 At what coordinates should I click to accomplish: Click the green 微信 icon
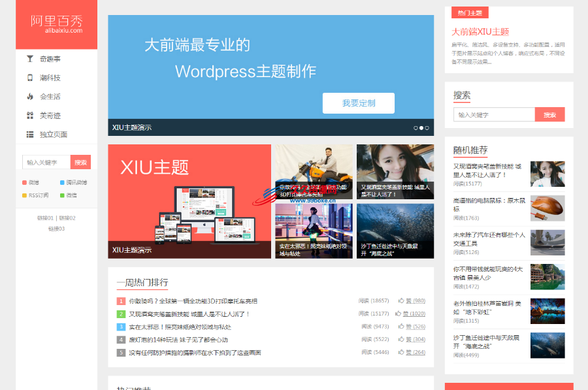coord(62,195)
